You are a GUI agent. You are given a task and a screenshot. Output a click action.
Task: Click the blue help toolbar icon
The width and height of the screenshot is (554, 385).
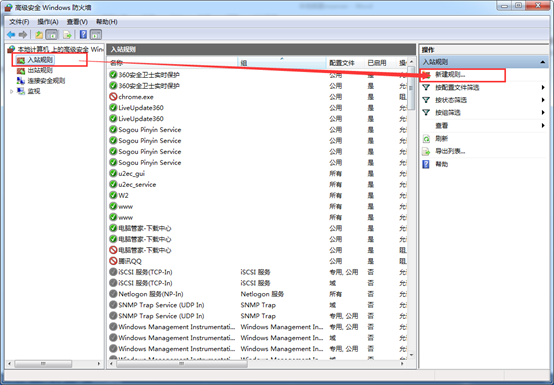[x=83, y=35]
